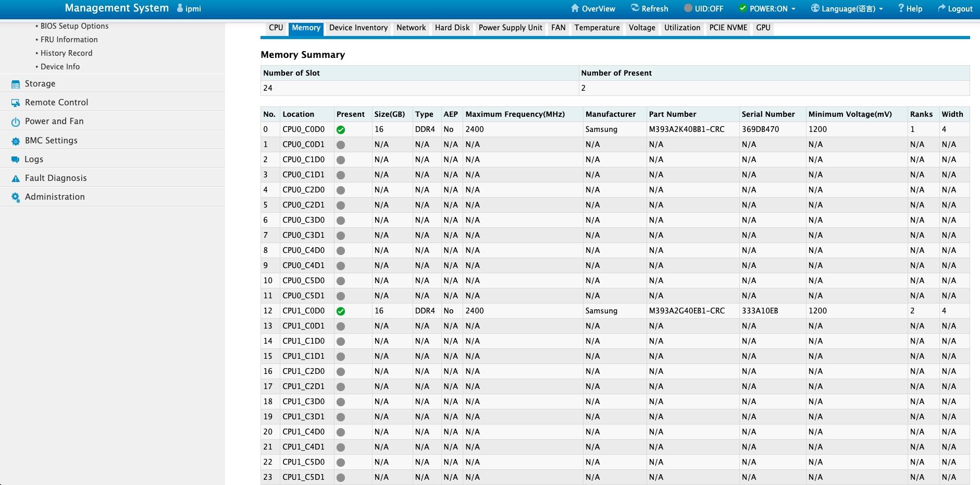Click the OverView home icon
Screen dimensions: 980x485
pos(575,8)
